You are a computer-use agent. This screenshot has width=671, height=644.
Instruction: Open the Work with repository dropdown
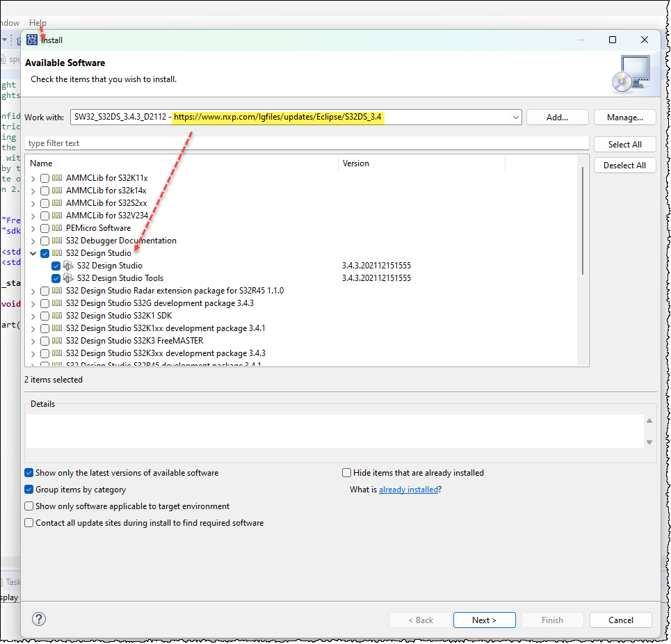point(515,117)
